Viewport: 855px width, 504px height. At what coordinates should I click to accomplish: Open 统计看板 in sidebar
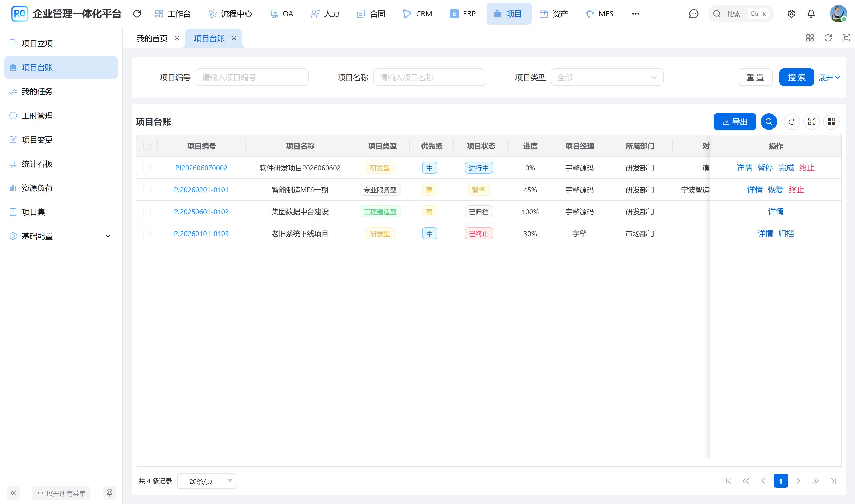pos(61,164)
